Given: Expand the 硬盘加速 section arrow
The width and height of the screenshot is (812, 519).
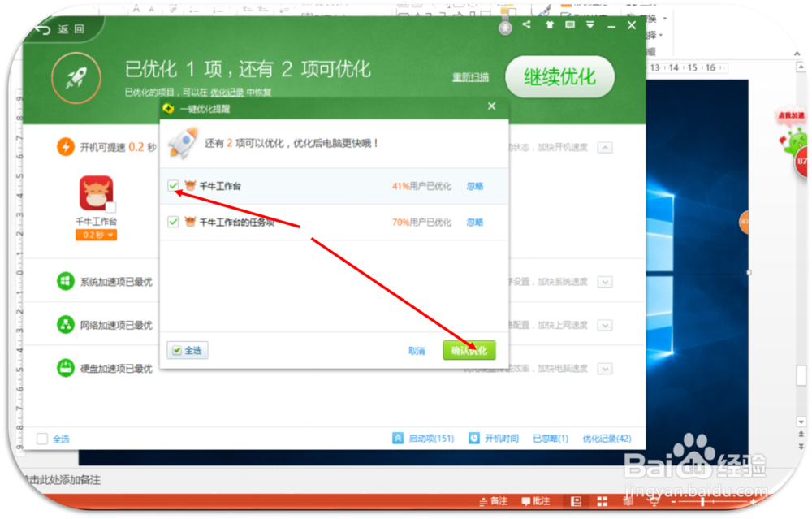Looking at the screenshot, I should click(x=605, y=369).
